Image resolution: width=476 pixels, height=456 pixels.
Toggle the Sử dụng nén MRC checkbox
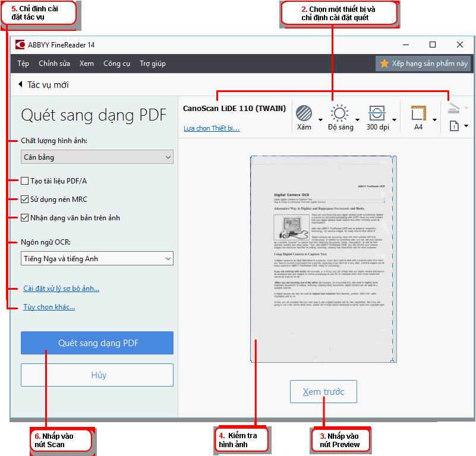[x=24, y=199]
